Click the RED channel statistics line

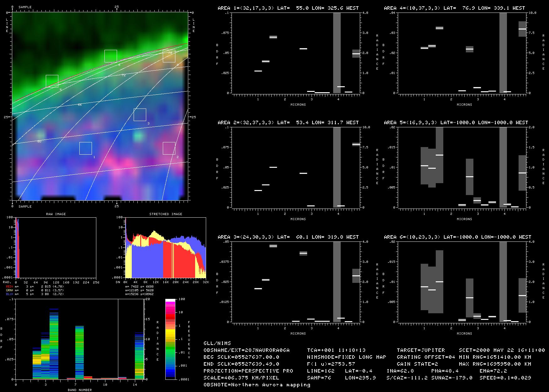pos(35,286)
